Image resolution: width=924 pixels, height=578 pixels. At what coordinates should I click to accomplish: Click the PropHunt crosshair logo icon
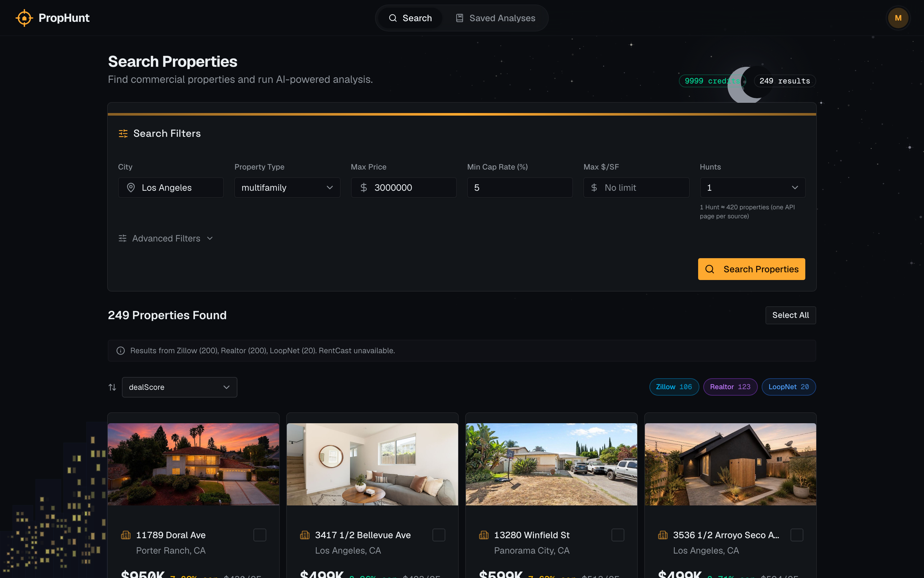pos(24,18)
